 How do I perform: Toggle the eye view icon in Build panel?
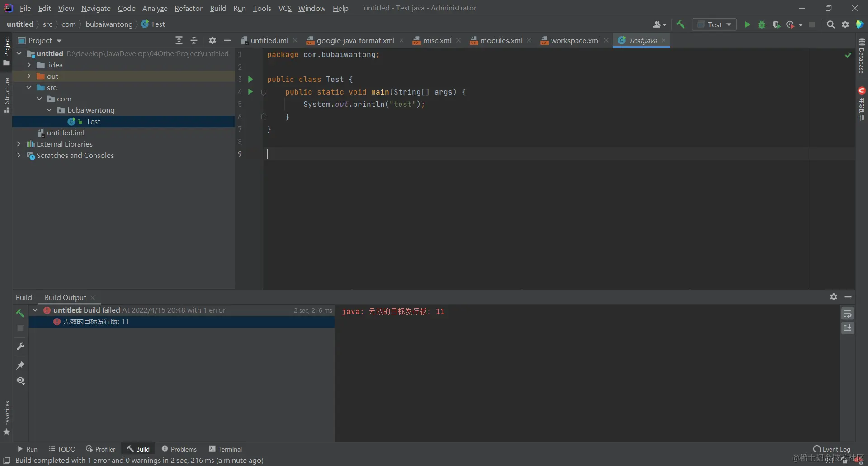pyautogui.click(x=20, y=380)
